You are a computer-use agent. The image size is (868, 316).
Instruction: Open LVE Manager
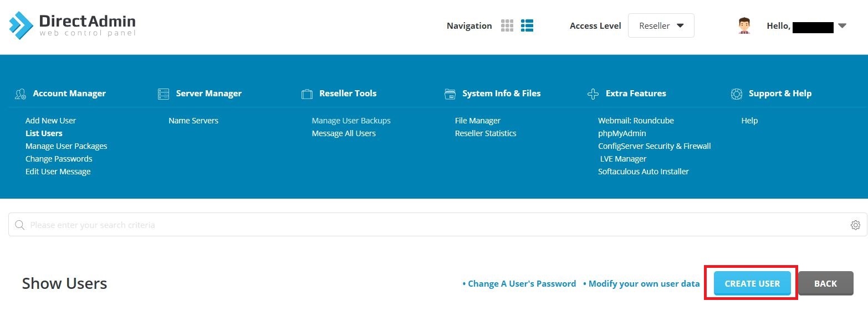click(x=624, y=159)
